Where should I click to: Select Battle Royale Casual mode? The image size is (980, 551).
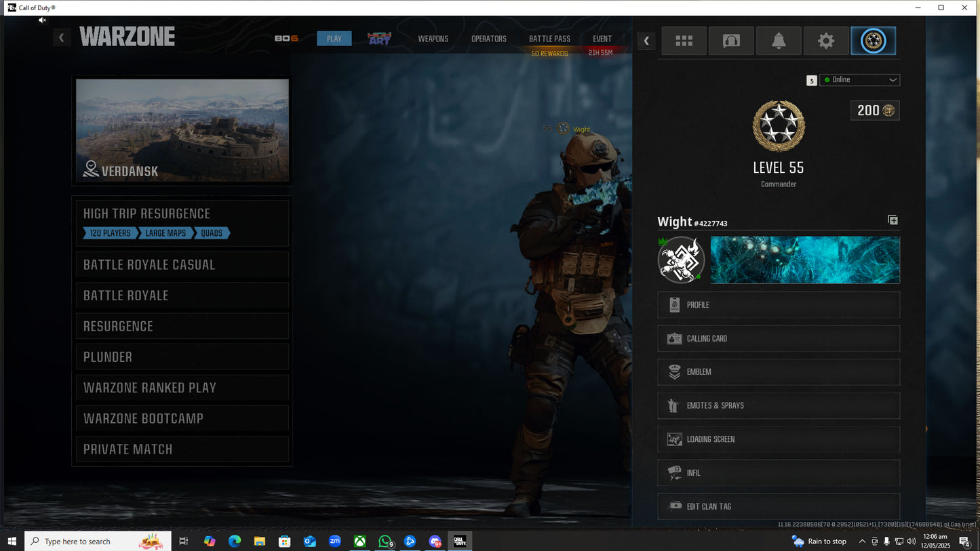182,265
